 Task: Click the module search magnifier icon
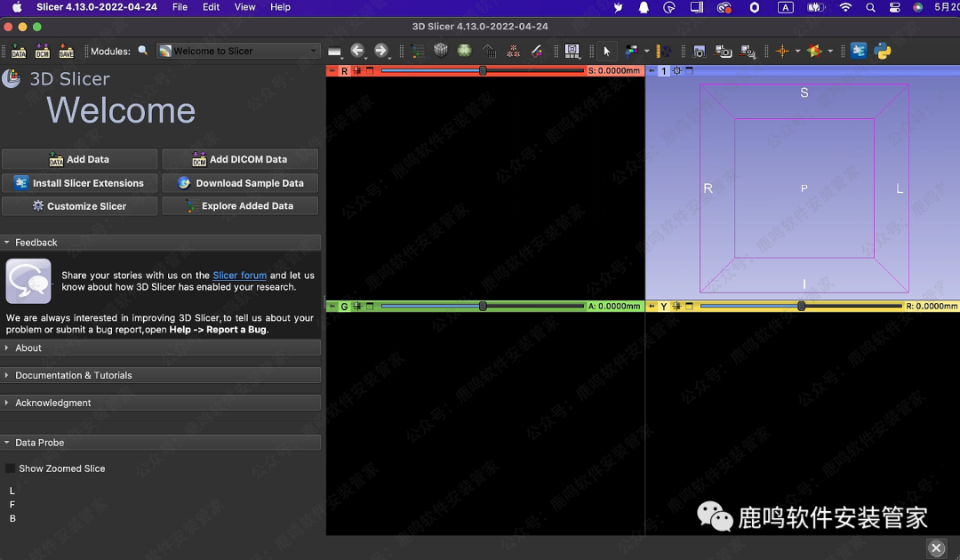(143, 52)
